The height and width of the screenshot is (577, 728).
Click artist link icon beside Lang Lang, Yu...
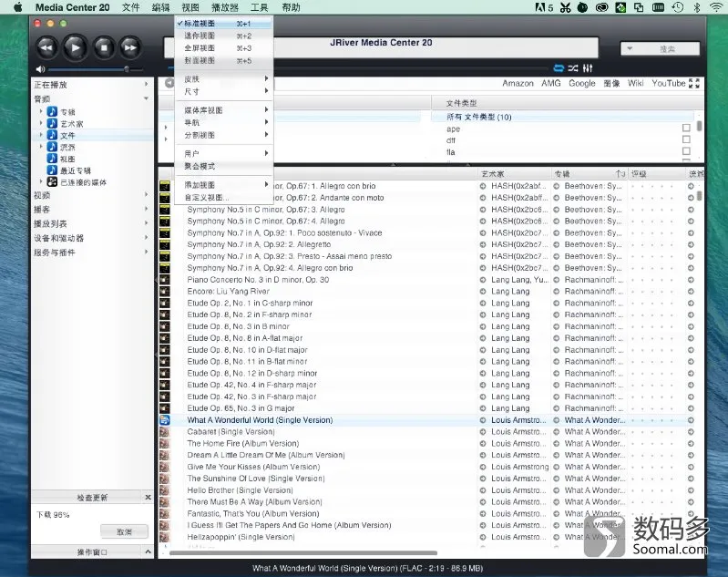[x=483, y=280]
